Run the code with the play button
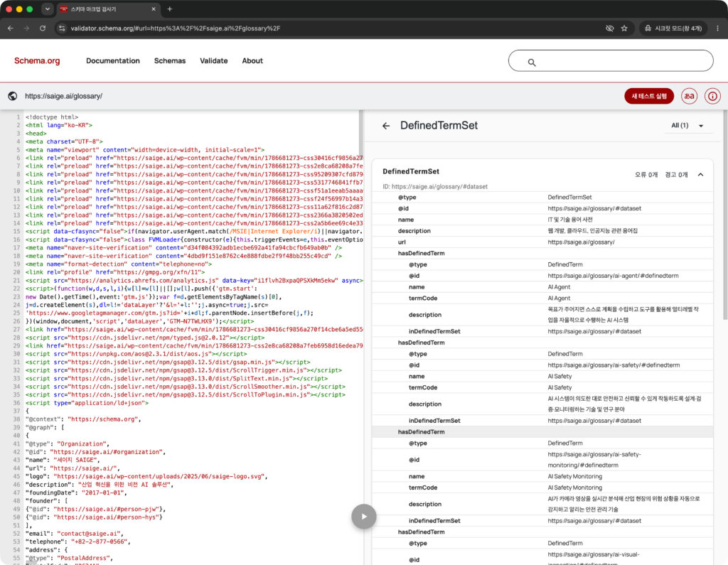Image resolution: width=728 pixels, height=565 pixels. click(363, 516)
